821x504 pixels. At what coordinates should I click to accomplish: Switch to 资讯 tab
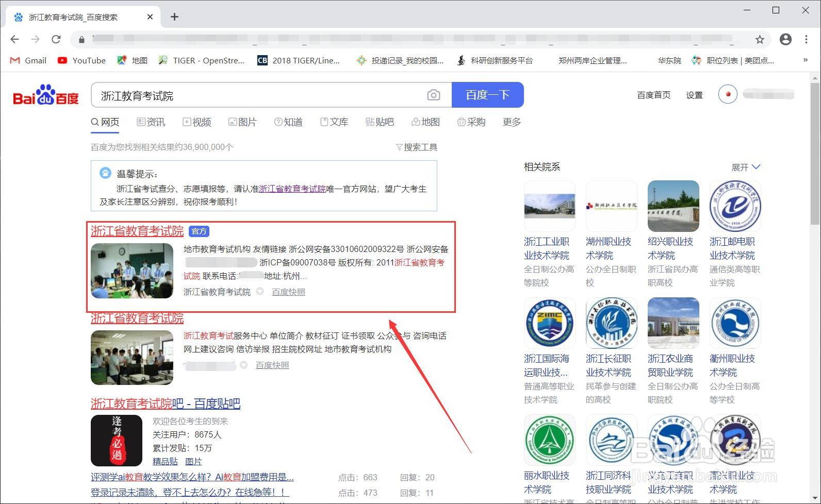pyautogui.click(x=151, y=122)
